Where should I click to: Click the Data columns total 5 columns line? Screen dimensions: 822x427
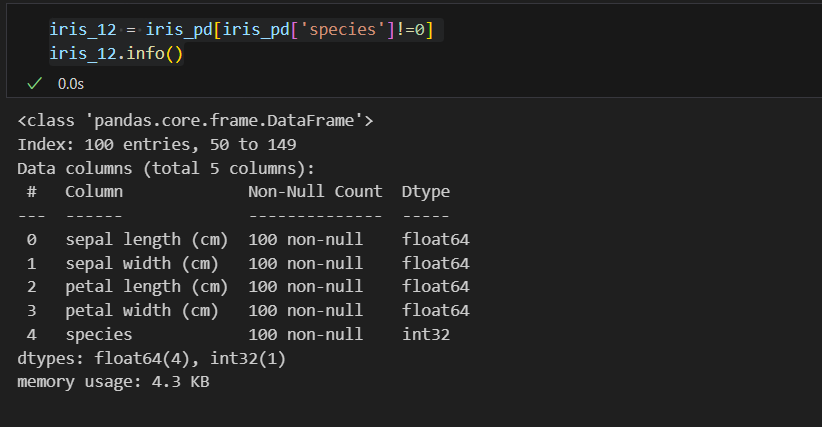tap(166, 169)
